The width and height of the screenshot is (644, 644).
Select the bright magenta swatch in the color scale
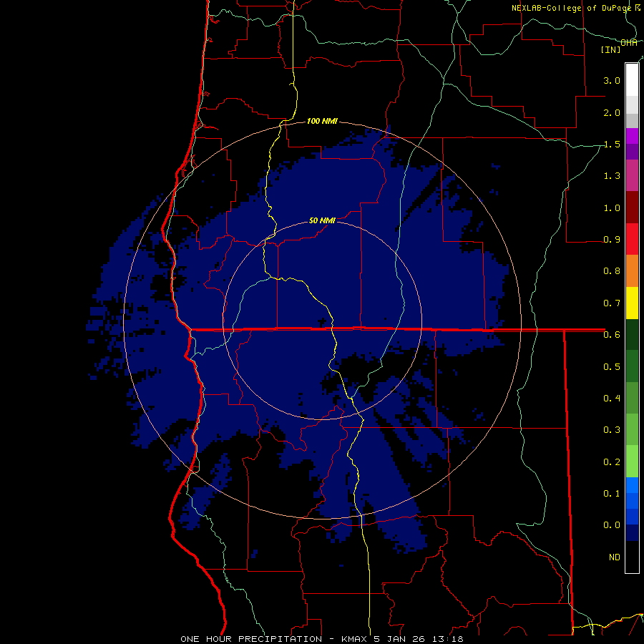[632, 136]
